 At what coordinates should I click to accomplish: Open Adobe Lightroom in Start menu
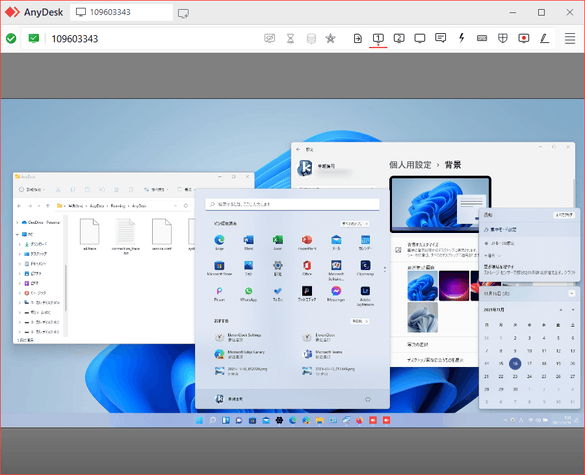[x=365, y=296]
